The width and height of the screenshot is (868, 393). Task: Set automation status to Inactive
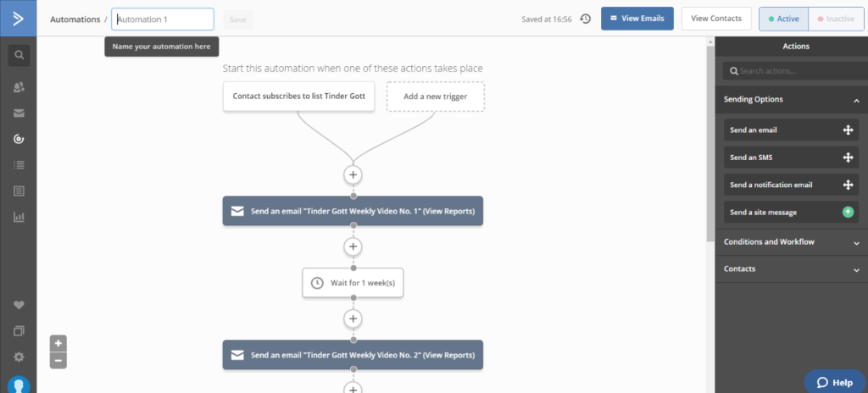pyautogui.click(x=835, y=19)
